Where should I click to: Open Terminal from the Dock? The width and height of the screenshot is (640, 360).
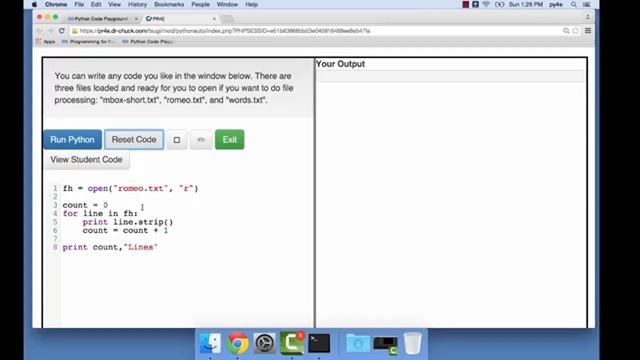tap(319, 343)
